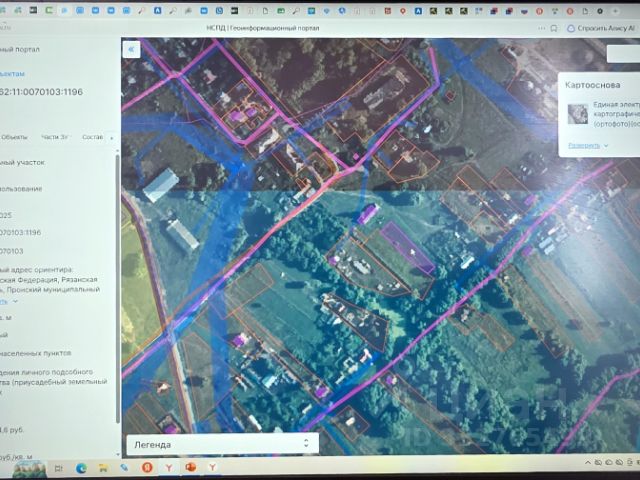Go back via the объектам link

tap(12, 74)
